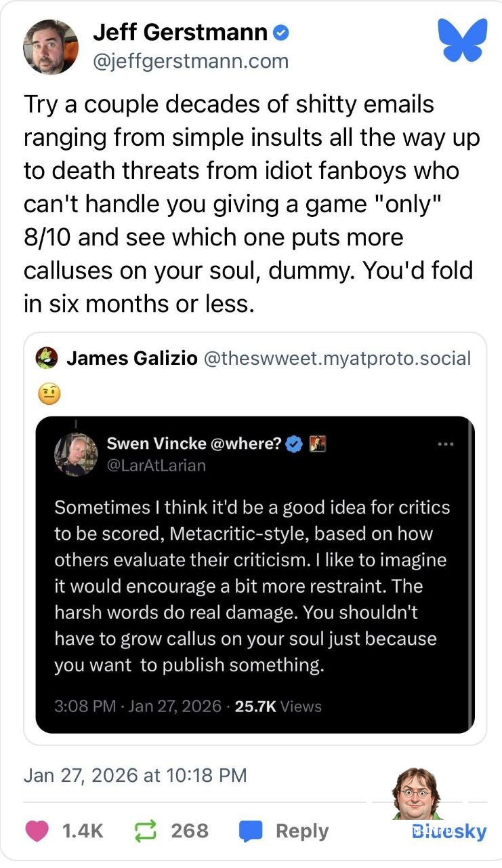Open the Jan 27, 2026 timestamp link
The width and height of the screenshot is (502, 868).
pyautogui.click(x=135, y=774)
